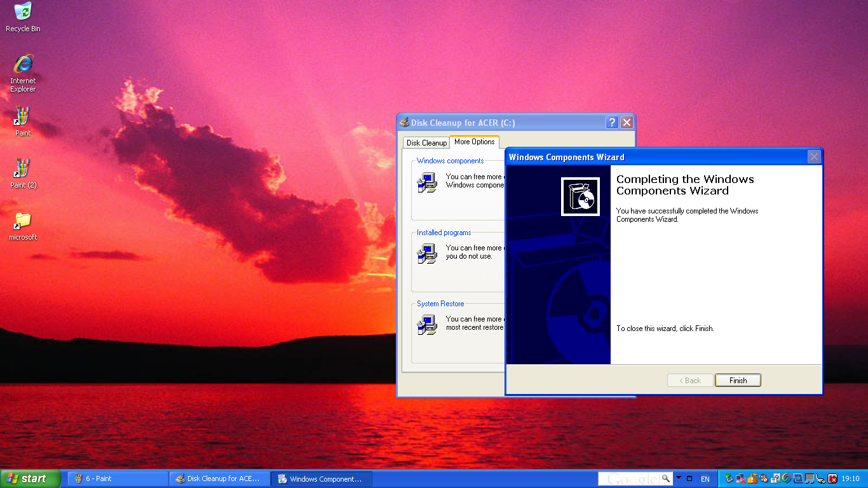Image resolution: width=868 pixels, height=488 pixels.
Task: Activate the Disk Cleanup taskbar button
Action: point(219,478)
